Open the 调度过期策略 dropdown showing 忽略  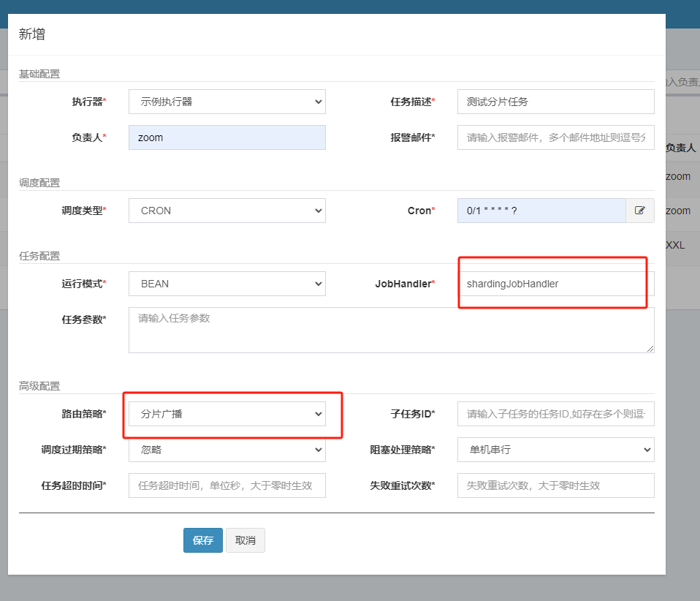coord(227,450)
